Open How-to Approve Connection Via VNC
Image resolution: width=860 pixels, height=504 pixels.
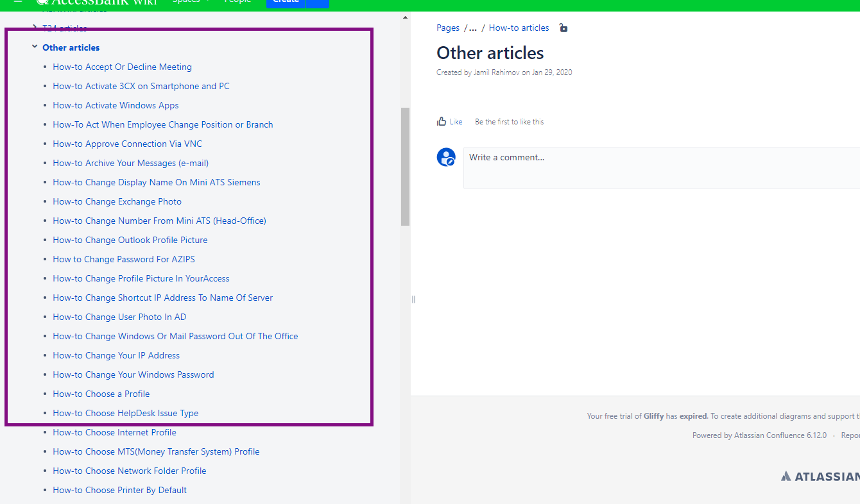coord(128,144)
